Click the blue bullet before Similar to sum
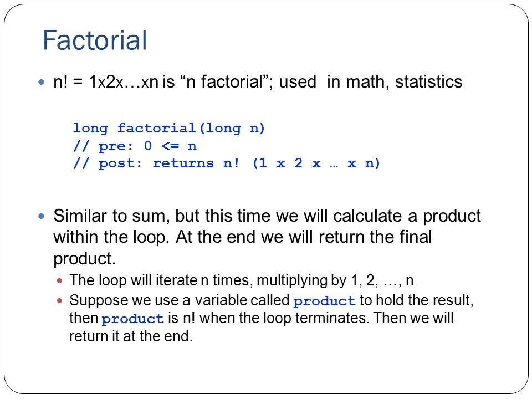Screen dimensions: 532x399 (x=42, y=216)
